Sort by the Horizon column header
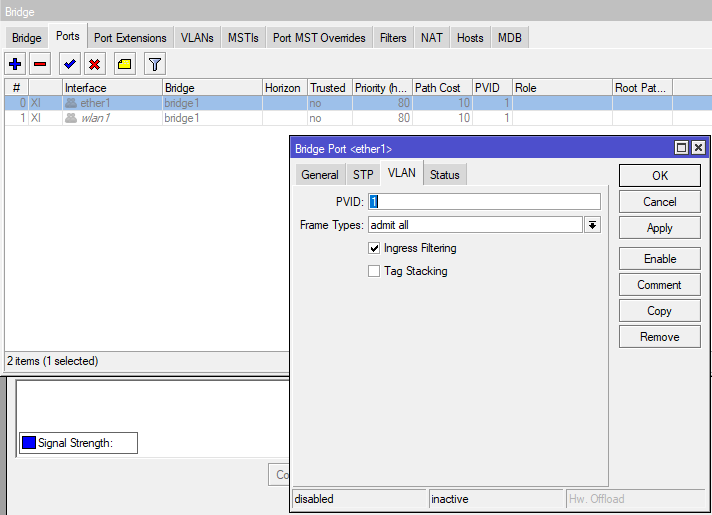Screen dimensions: 712x515 click(285, 88)
